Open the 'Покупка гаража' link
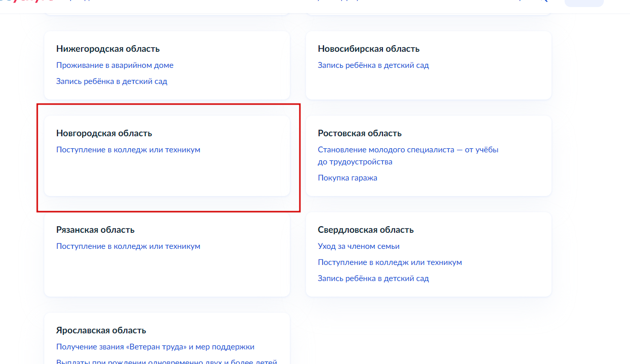 click(348, 178)
